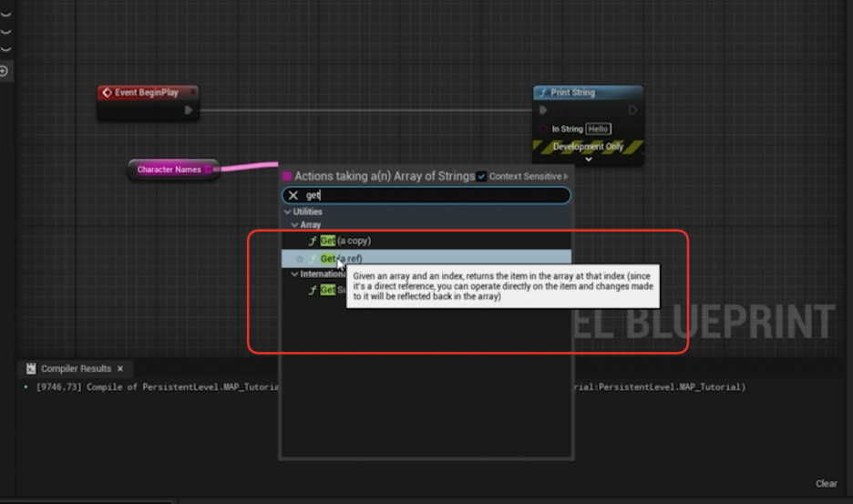Open Context Sensitive options arrow
853x504 pixels.
tap(566, 176)
